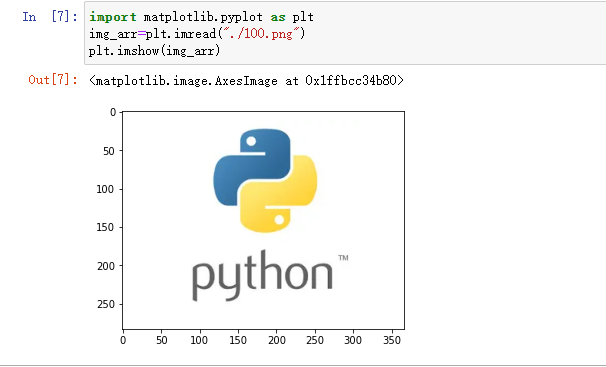
Task: Click the TM trademark symbol beside python
Action: (344, 258)
